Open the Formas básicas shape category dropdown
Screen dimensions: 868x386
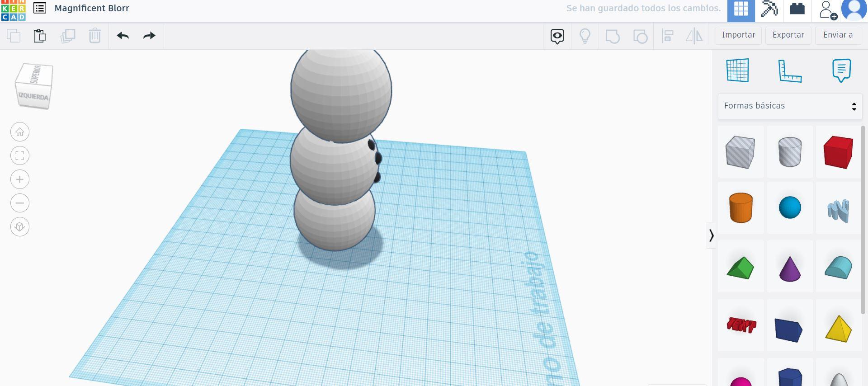click(790, 106)
